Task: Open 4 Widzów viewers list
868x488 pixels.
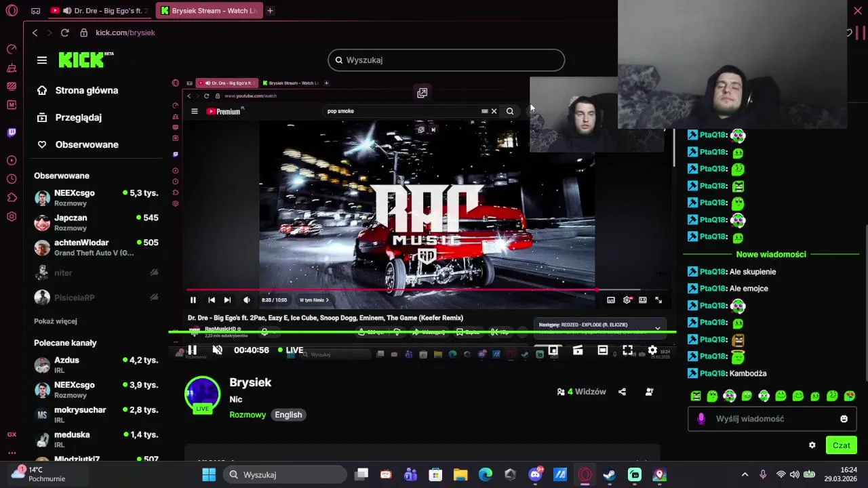Action: tap(581, 392)
